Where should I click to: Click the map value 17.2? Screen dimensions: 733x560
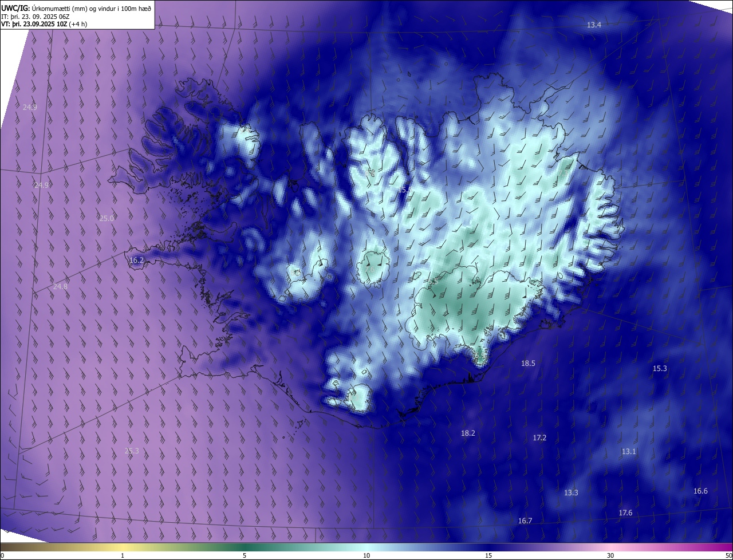tap(539, 438)
